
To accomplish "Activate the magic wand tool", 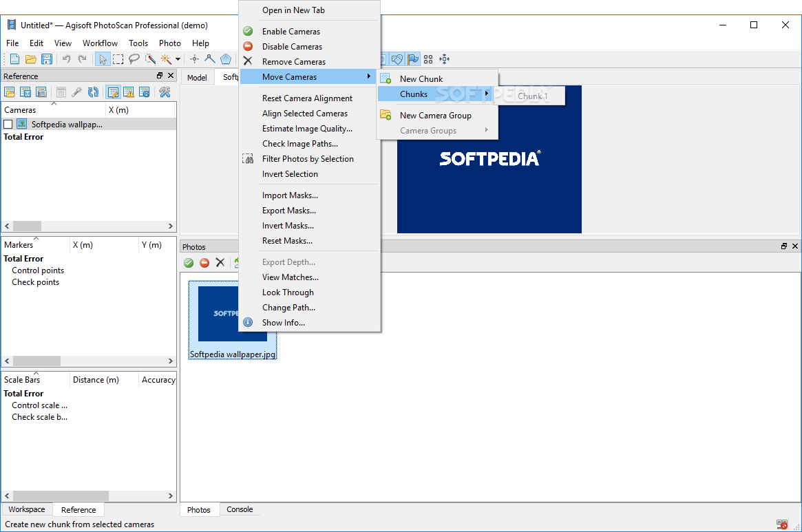I will tap(166, 59).
